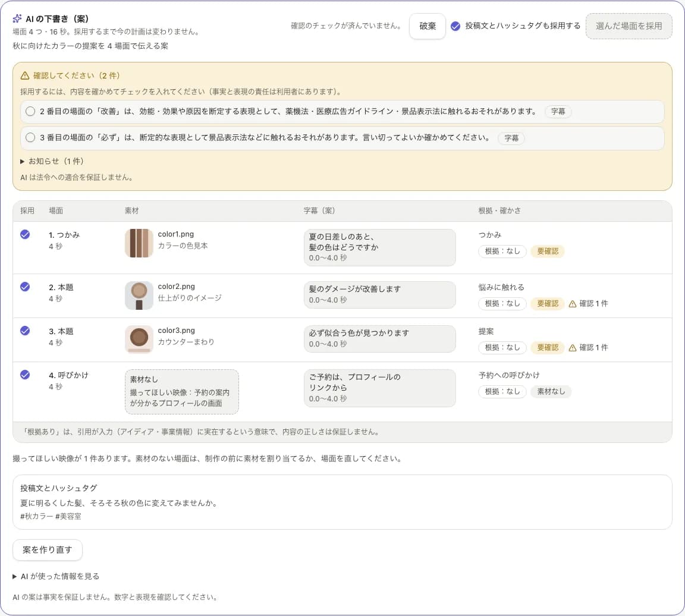Click the warning triangle next to 確認してください

[x=25, y=76]
